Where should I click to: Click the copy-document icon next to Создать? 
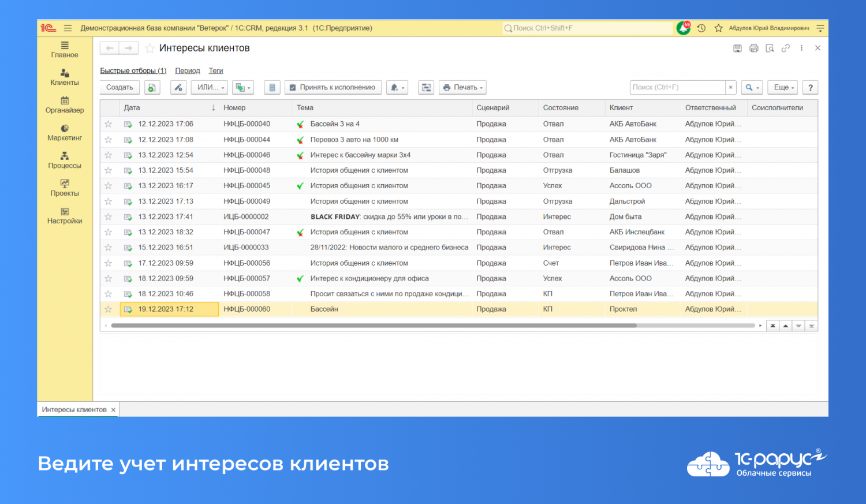click(151, 88)
